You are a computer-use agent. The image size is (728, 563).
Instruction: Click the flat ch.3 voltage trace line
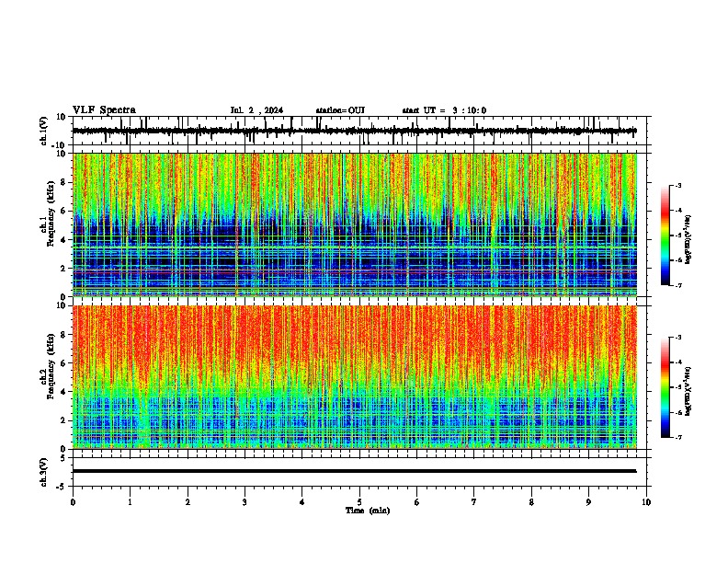(355, 471)
